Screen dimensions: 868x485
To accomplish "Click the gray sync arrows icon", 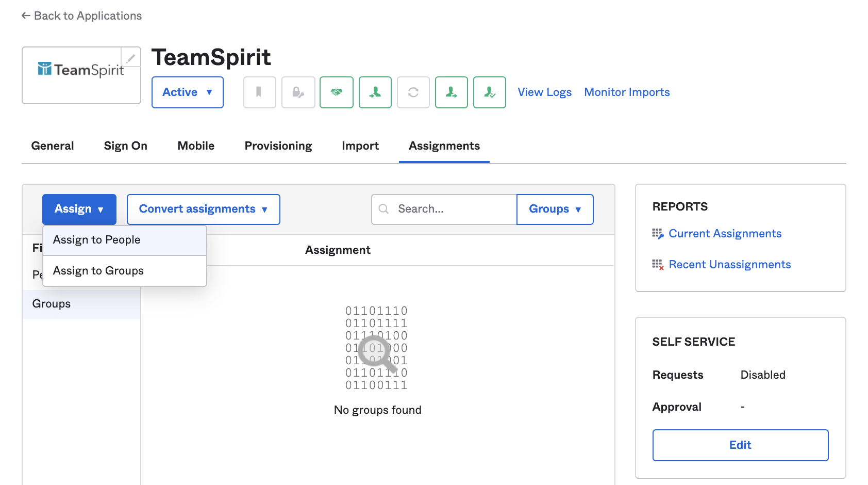I will 413,92.
